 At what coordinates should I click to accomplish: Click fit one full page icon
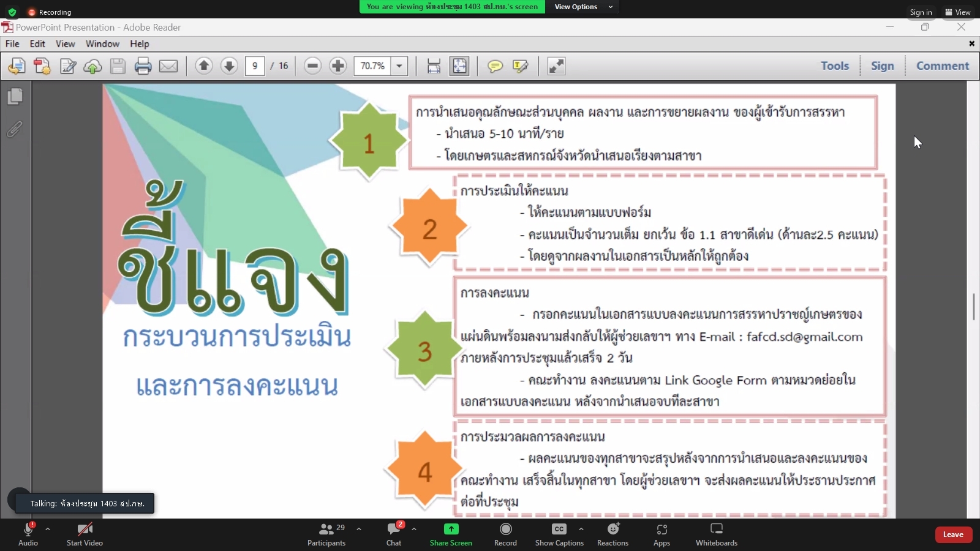click(459, 66)
